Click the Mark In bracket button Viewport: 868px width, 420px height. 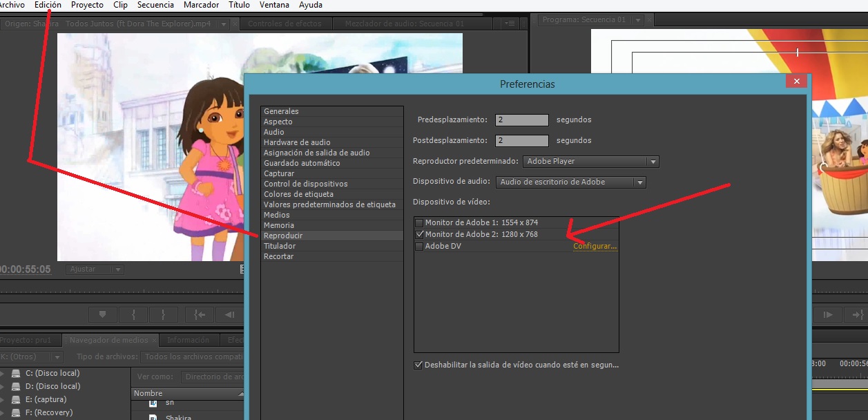(x=133, y=314)
